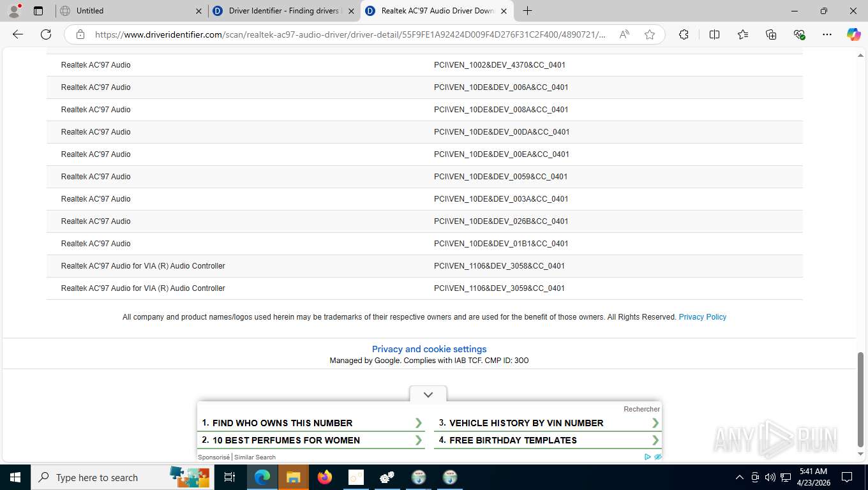Image resolution: width=868 pixels, height=490 pixels.
Task: Collapse the ad banner with the chevron
Action: 428,394
